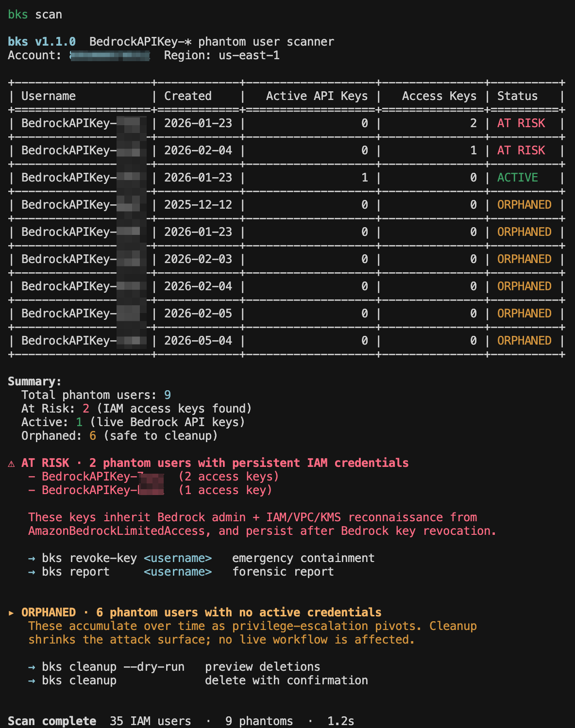Click the 2026-01-23 date in the ACTIVE row
This screenshot has width=575, height=728.
pos(198,178)
